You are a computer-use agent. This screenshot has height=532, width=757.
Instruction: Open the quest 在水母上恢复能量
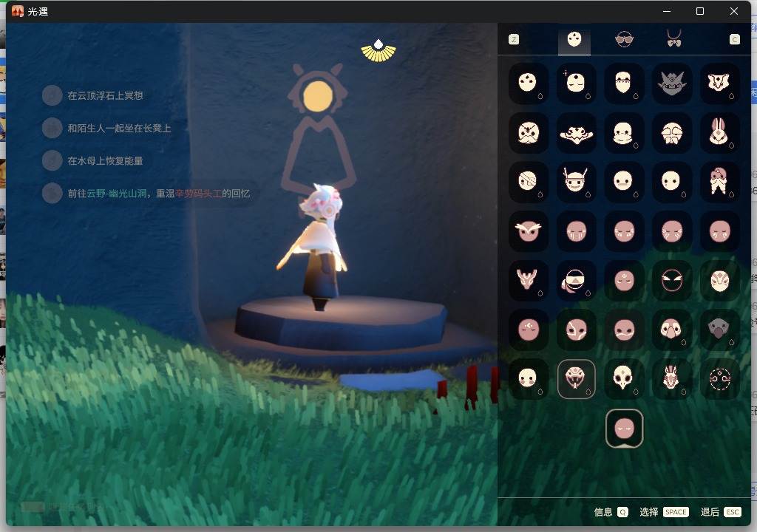(x=92, y=161)
